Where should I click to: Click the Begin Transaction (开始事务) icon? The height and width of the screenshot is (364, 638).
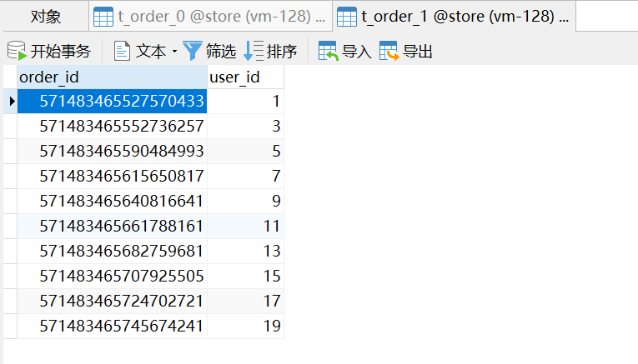17,52
